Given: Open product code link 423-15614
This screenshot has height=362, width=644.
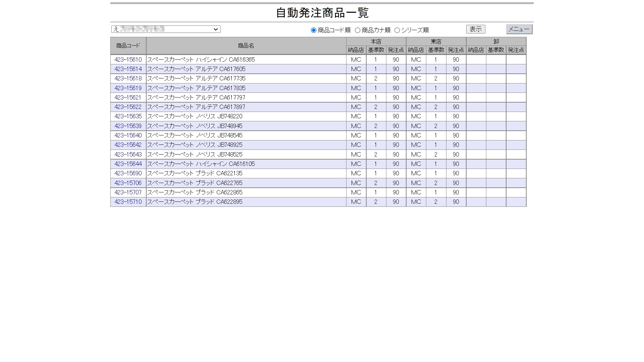Looking at the screenshot, I should point(128,69).
